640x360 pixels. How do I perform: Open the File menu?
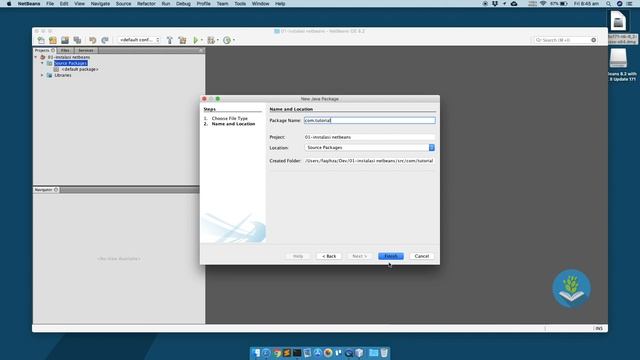(50, 4)
